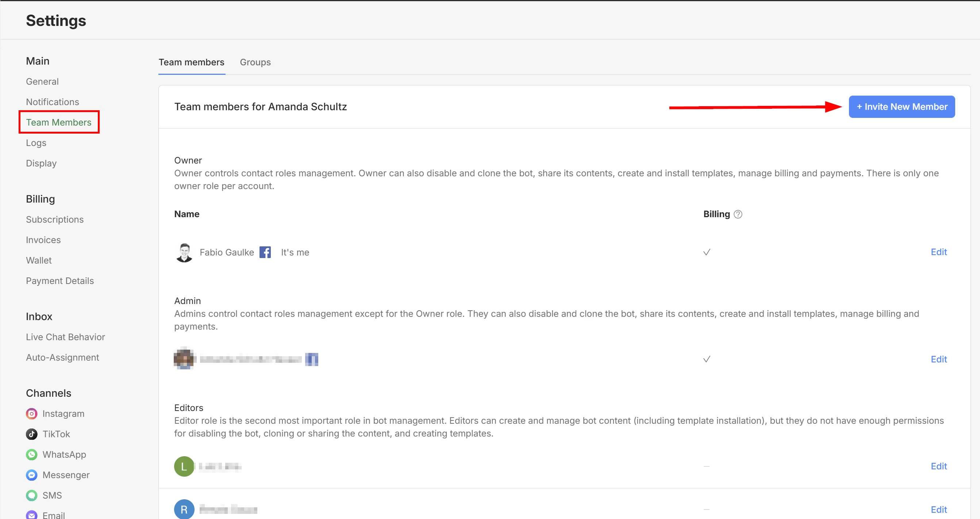Viewport: 980px width, 519px height.
Task: Click the blue R editor avatar
Action: [184, 509]
